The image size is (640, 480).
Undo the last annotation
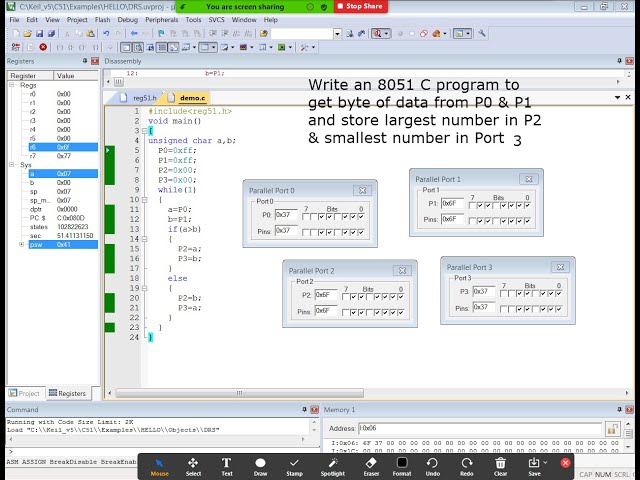[433, 464]
